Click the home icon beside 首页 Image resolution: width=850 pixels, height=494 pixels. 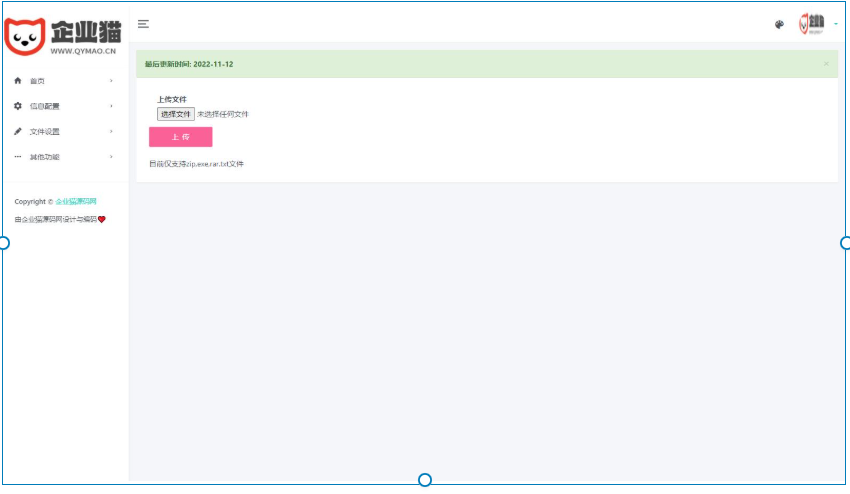coord(18,81)
